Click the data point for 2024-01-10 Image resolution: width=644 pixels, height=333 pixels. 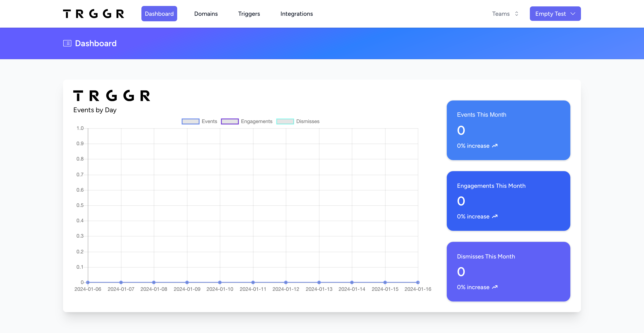(220, 282)
